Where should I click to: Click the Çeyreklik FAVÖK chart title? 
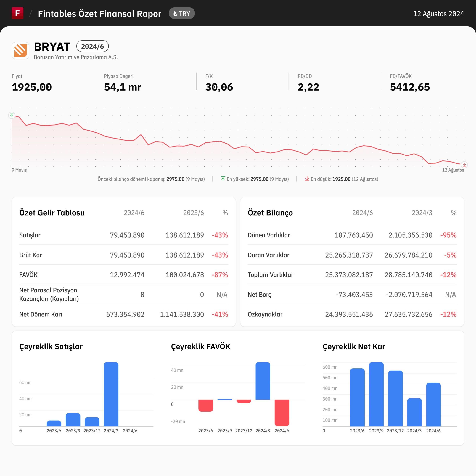coord(201,347)
